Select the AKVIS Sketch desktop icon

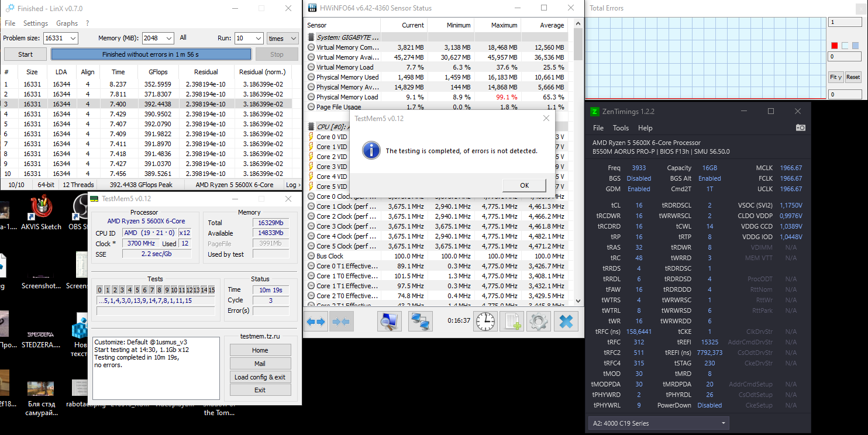41,213
